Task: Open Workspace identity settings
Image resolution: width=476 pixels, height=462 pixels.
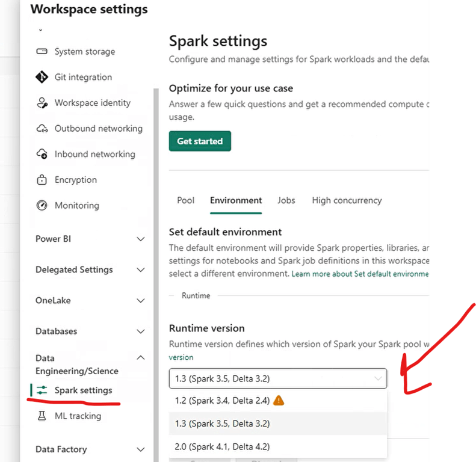Action: click(x=92, y=103)
